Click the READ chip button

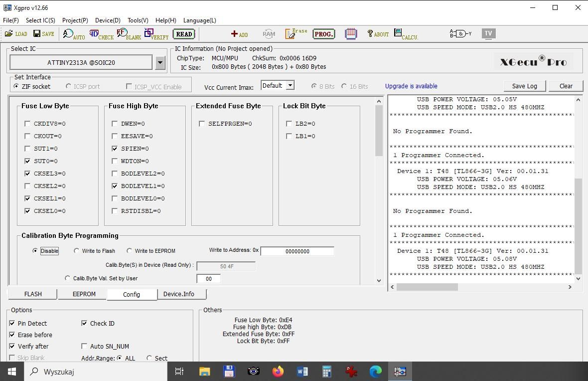coord(184,34)
